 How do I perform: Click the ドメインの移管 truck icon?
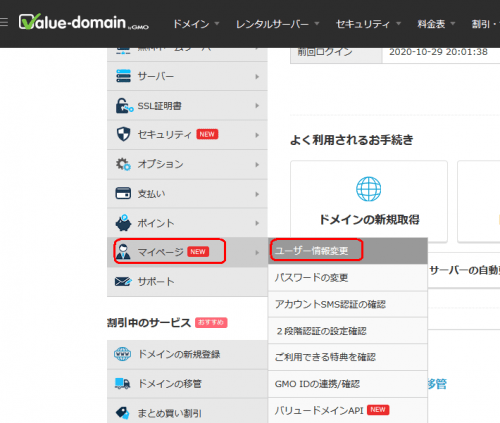click(122, 384)
